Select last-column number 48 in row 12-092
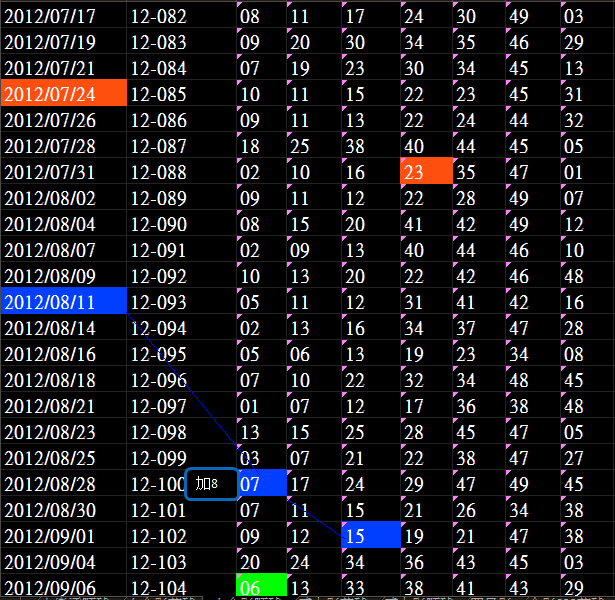Viewport: 615px width, 600px height. 574,276
